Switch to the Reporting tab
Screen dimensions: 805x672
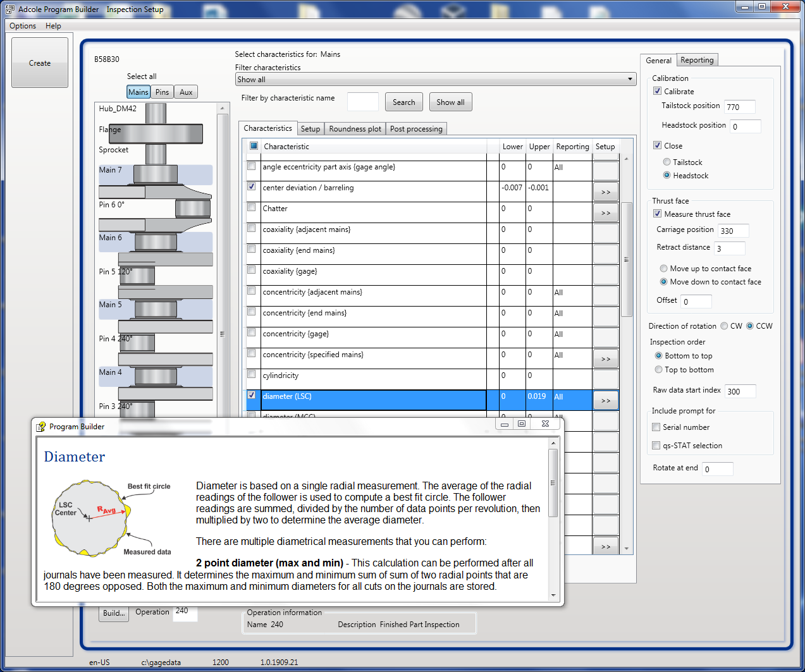click(x=697, y=60)
